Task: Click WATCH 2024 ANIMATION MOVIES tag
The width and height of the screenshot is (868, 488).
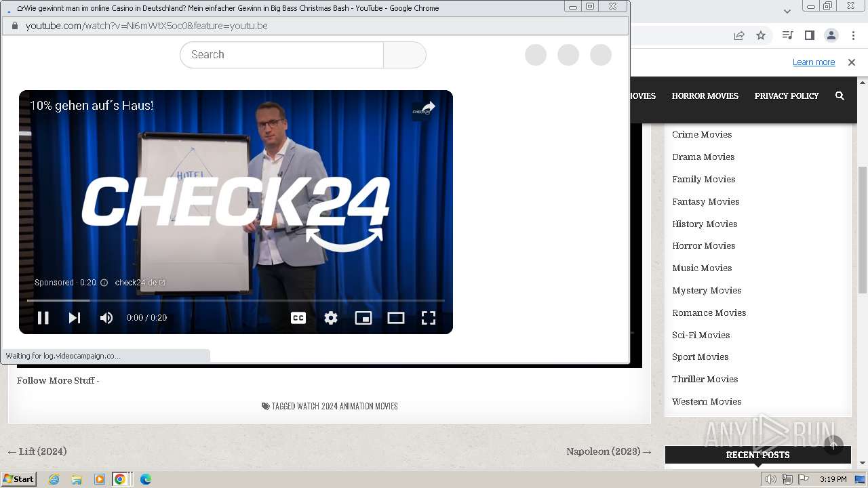Action: pos(347,407)
